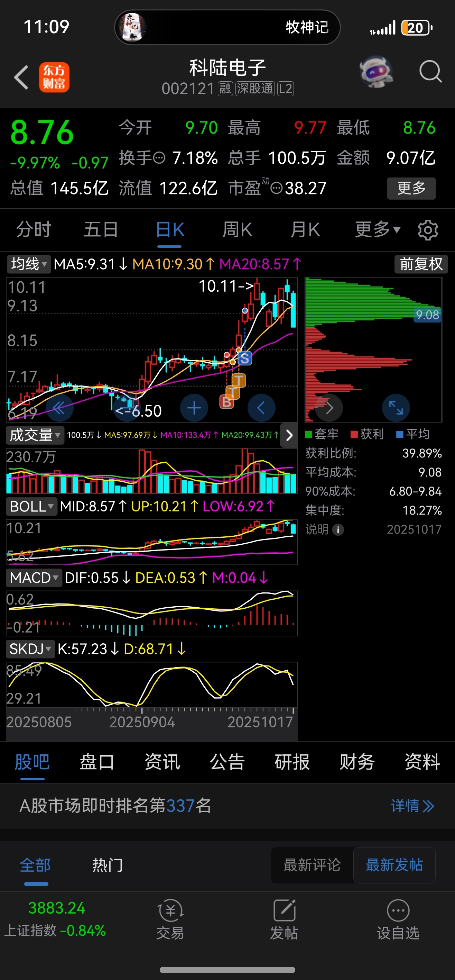Screen dimensions: 455x980
Task: Tap the current price 8.76
Action: click(x=42, y=133)
